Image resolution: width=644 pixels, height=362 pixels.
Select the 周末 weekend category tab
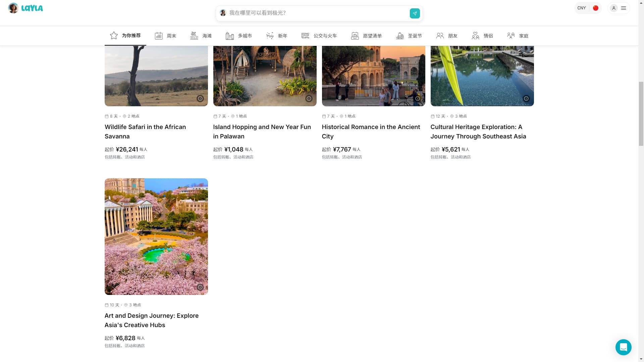click(x=165, y=36)
